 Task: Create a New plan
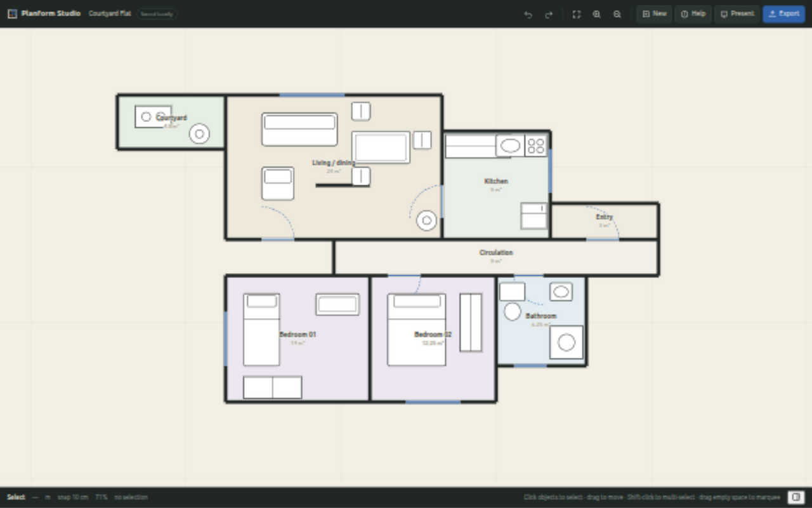pyautogui.click(x=654, y=14)
